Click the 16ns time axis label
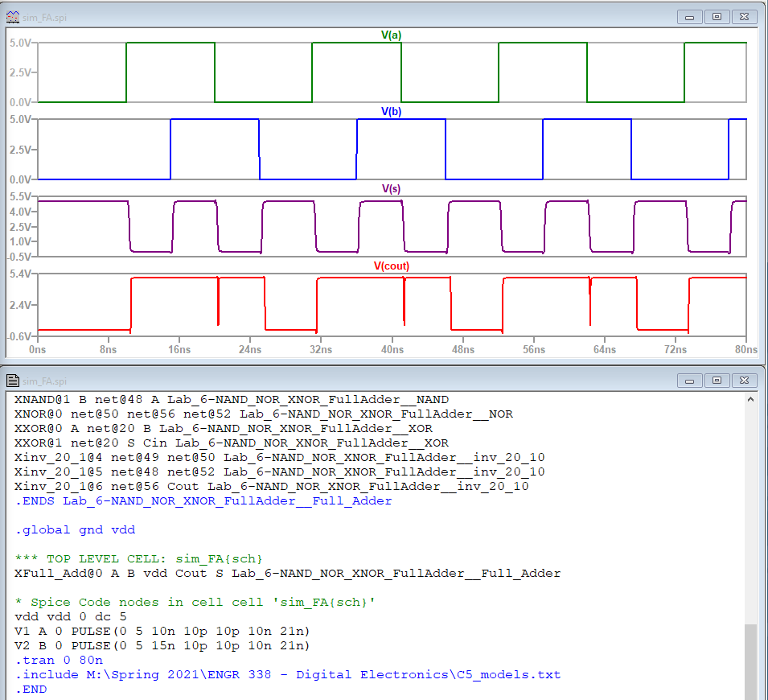Viewport: 768px width, 700px height. click(179, 349)
